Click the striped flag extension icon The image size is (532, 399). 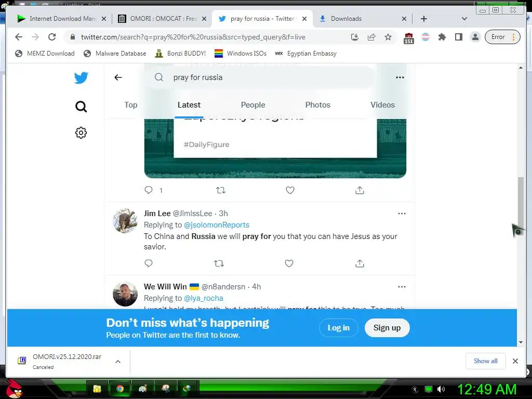425,37
